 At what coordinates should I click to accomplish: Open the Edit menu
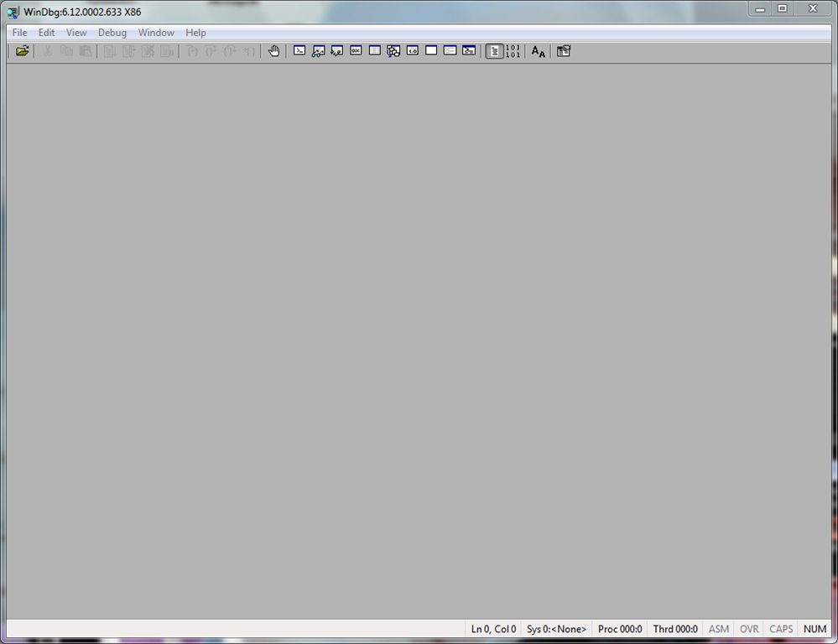[x=46, y=33]
